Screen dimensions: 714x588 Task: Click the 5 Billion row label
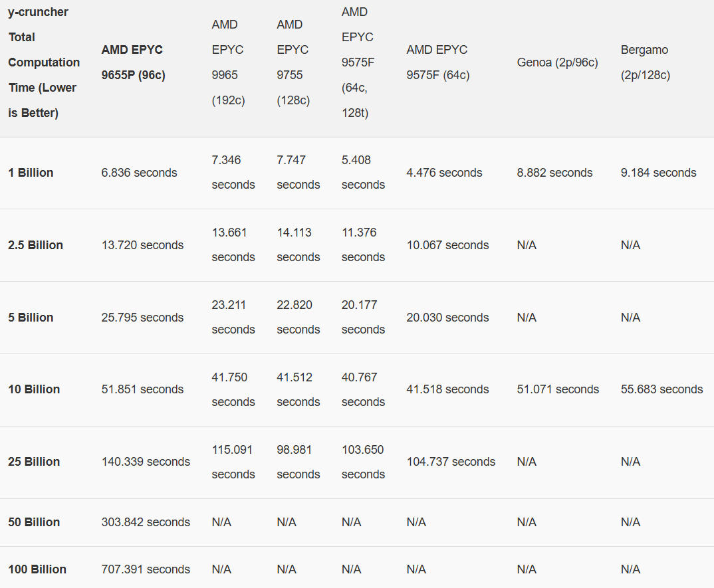31,318
